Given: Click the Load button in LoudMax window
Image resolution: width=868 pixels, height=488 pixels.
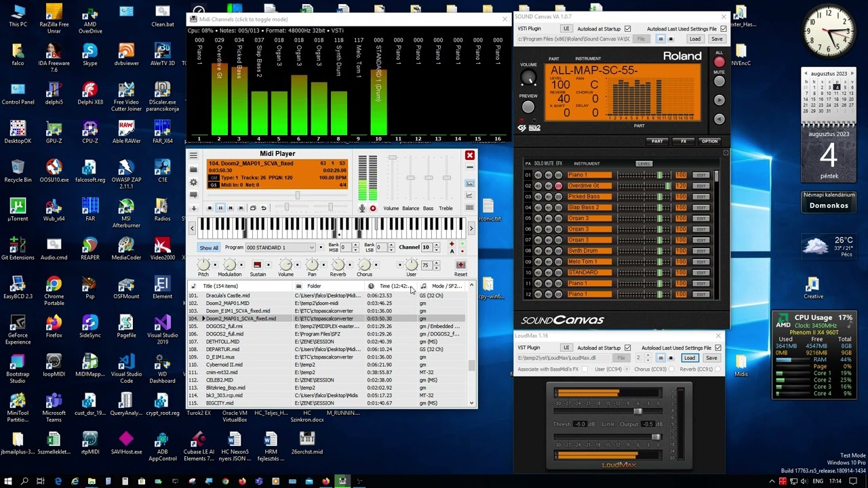Looking at the screenshot, I should point(689,358).
